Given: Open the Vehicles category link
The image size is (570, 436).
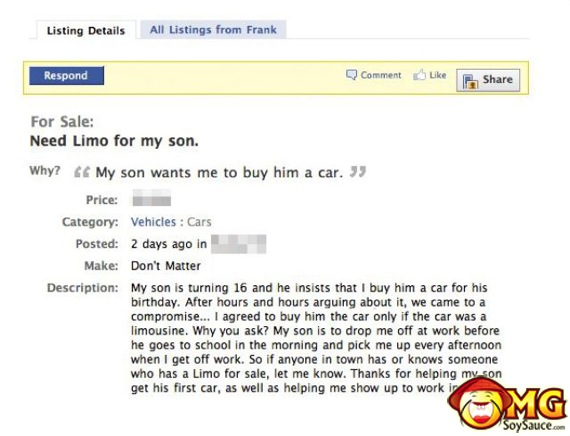Looking at the screenshot, I should (153, 222).
